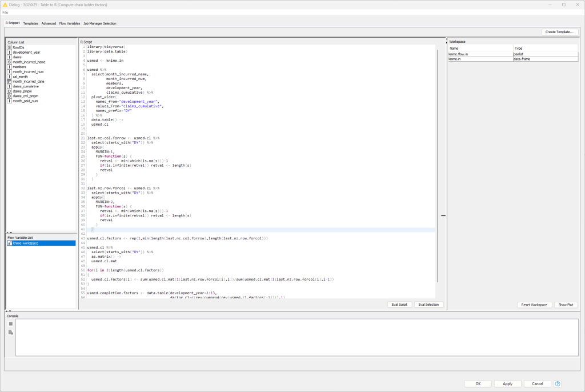Click the console stop icon

pyautogui.click(x=10, y=323)
